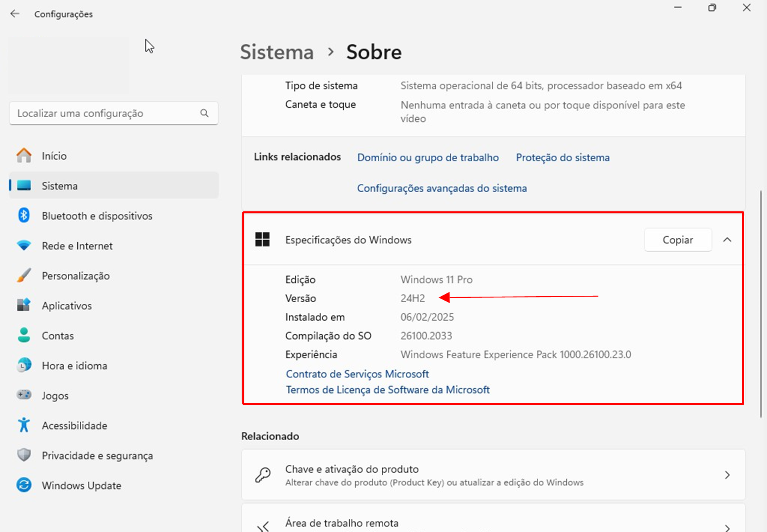Open Jogos settings label
The image size is (767, 532).
click(55, 396)
